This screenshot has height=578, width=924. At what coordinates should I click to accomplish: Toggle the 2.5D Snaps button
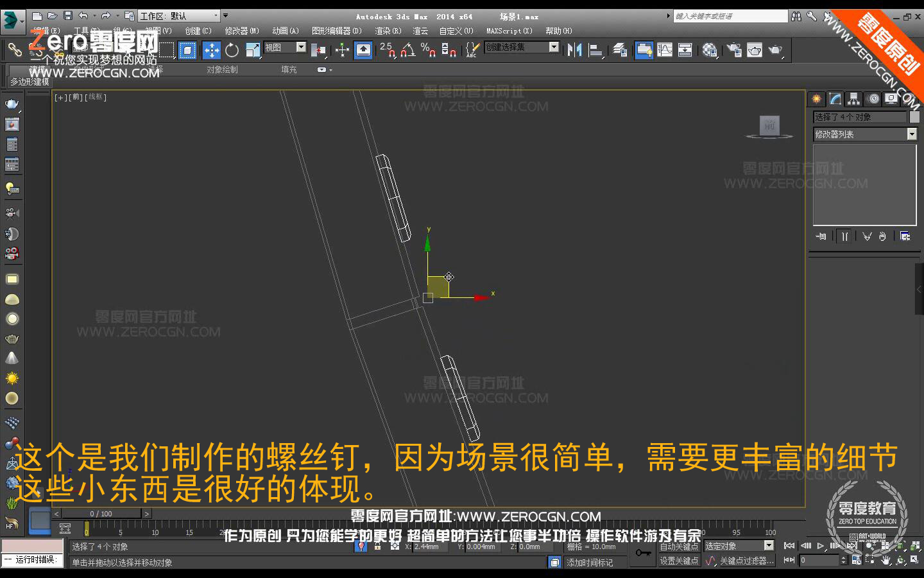(x=388, y=50)
